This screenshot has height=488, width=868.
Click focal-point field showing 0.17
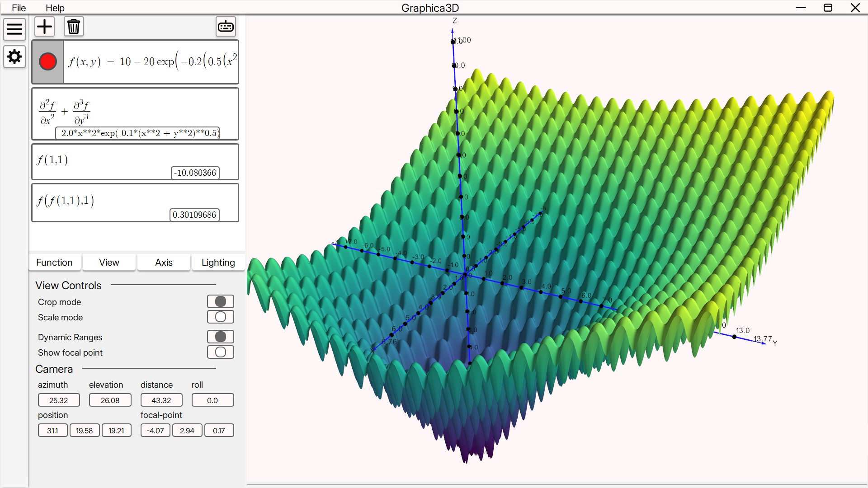pos(219,431)
